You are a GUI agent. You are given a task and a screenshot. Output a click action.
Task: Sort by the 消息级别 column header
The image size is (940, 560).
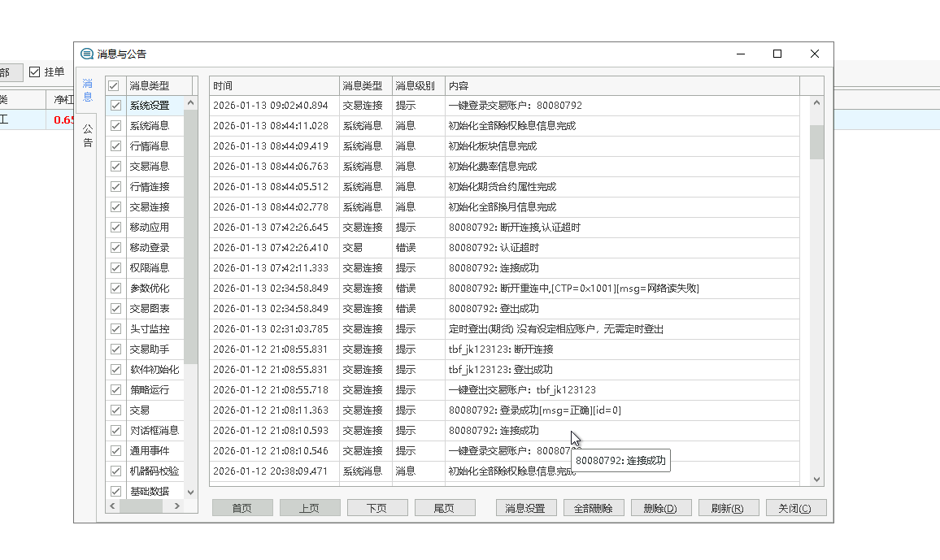click(x=418, y=85)
